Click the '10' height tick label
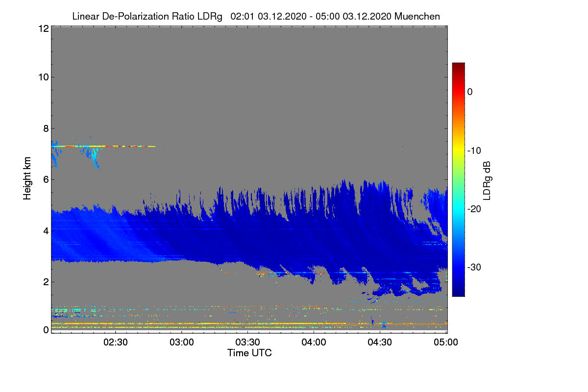Image resolution: width=588 pixels, height=392 pixels. [43, 77]
